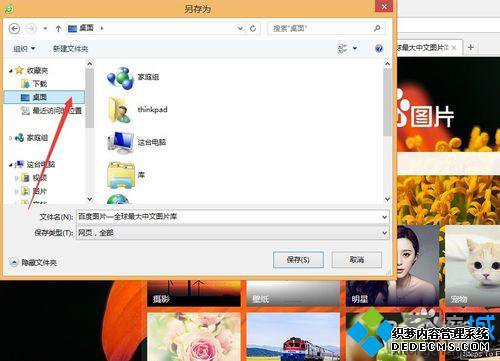Refresh the current folder view
This screenshot has width=500, height=361.
coord(253,29)
